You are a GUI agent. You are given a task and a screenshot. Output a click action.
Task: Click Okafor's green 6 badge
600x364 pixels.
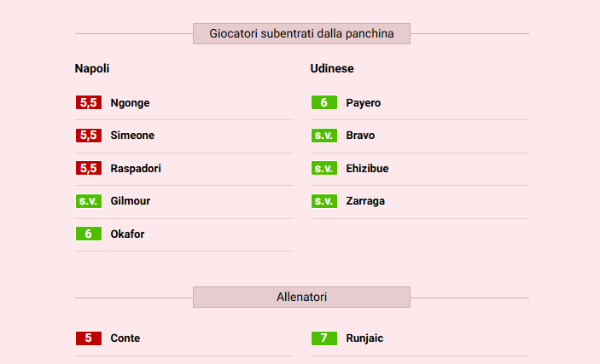(89, 234)
